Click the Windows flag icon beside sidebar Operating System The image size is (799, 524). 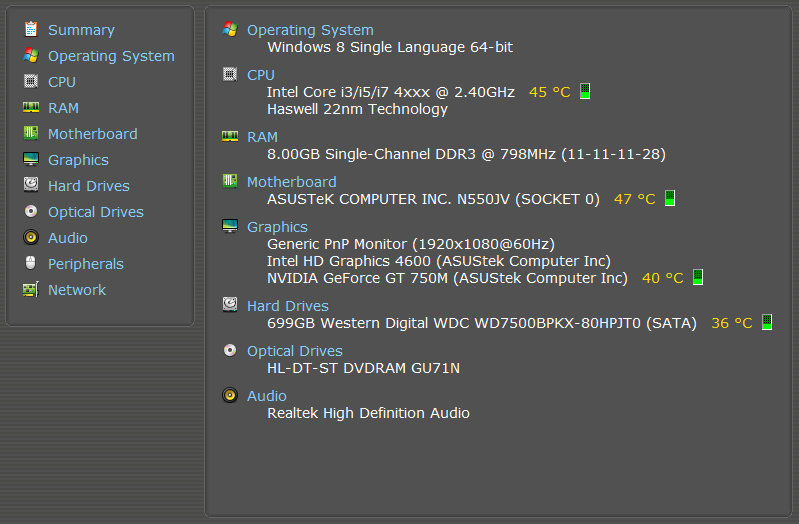(x=31, y=55)
